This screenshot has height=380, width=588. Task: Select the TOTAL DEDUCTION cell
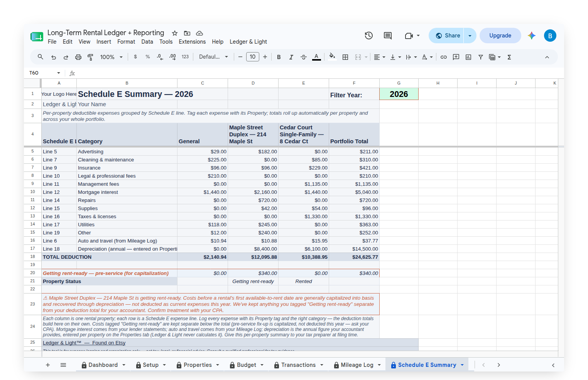click(110, 257)
